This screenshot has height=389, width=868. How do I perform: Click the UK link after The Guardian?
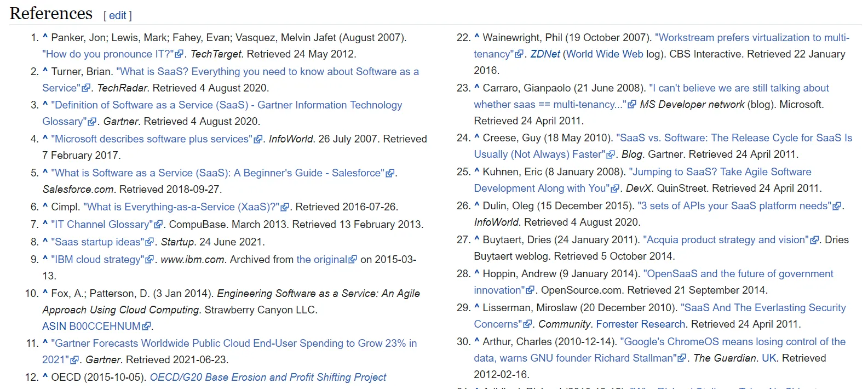point(769,358)
